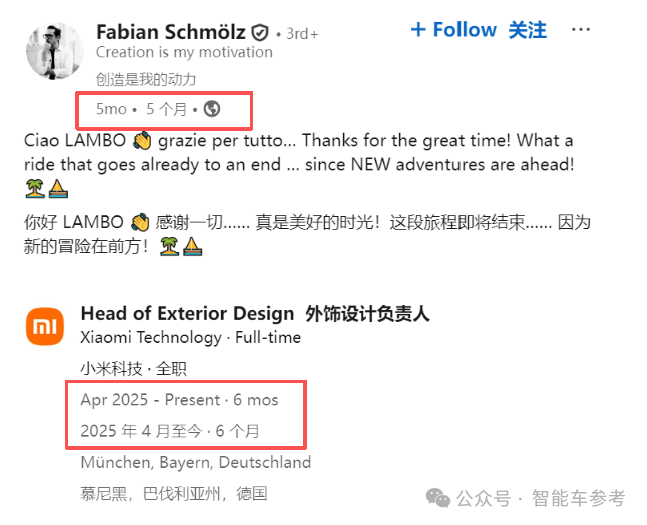Image resolution: width=647 pixels, height=525 pixels.
Task: Open the Head of Exterior Design title
Action: 187,313
